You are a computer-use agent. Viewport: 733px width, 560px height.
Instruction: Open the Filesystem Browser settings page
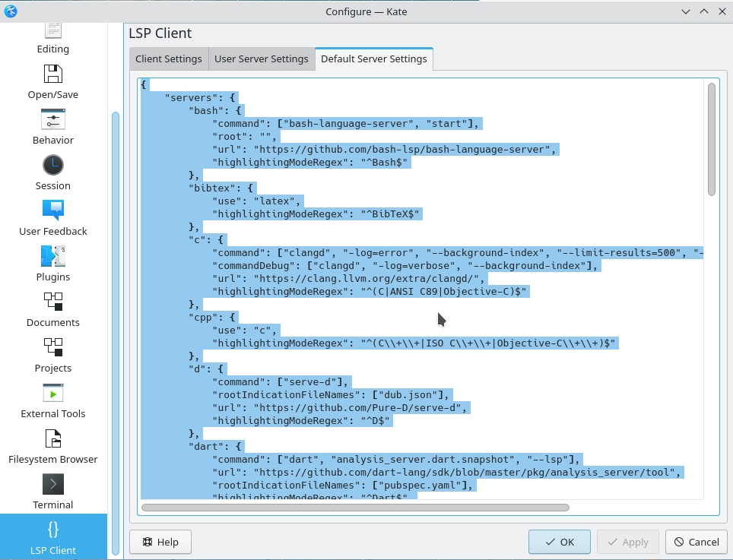[52, 447]
